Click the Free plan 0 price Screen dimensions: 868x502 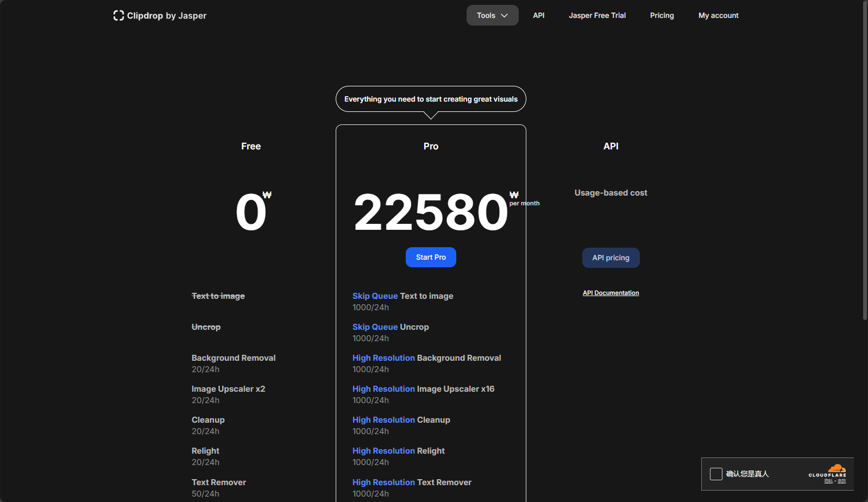tap(251, 212)
